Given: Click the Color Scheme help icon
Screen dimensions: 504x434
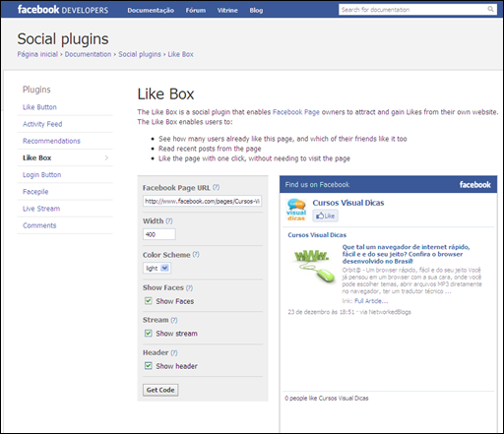Looking at the screenshot, I should click(x=196, y=254).
